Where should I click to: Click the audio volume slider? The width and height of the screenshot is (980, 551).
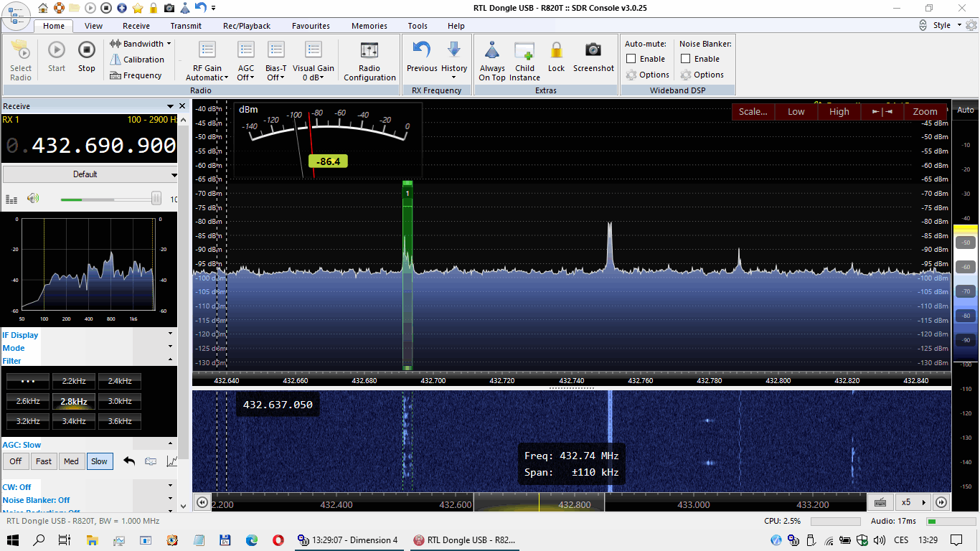coord(108,199)
